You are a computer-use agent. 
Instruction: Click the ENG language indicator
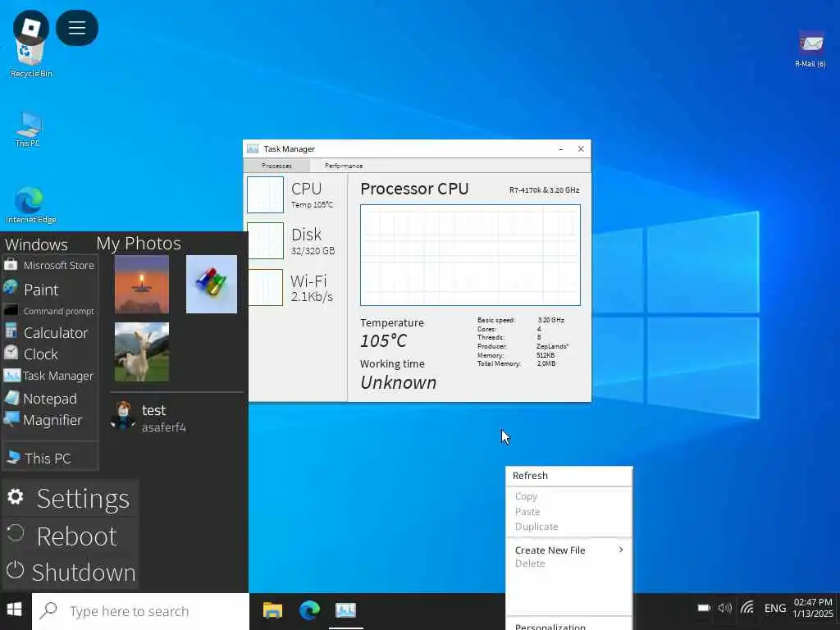point(774,609)
